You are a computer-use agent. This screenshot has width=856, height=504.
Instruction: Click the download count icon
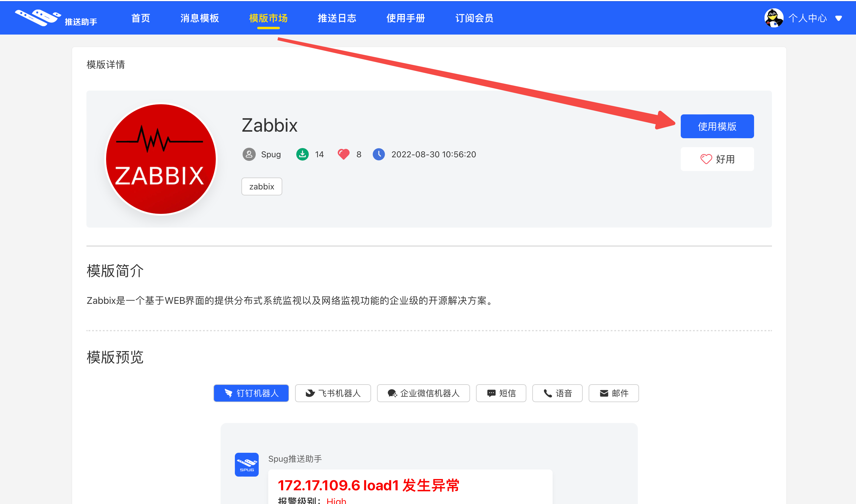point(303,154)
